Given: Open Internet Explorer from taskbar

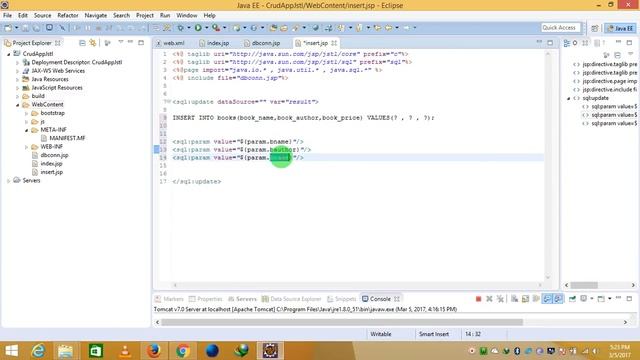Looking at the screenshot, I should [38, 351].
